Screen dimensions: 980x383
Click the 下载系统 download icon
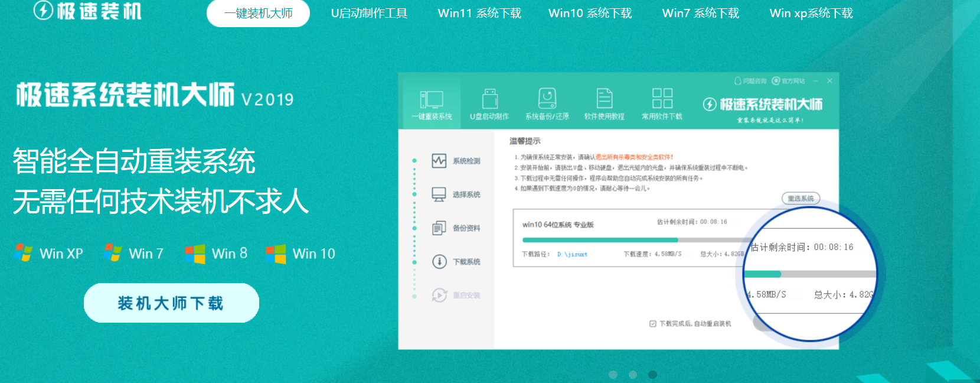(439, 261)
